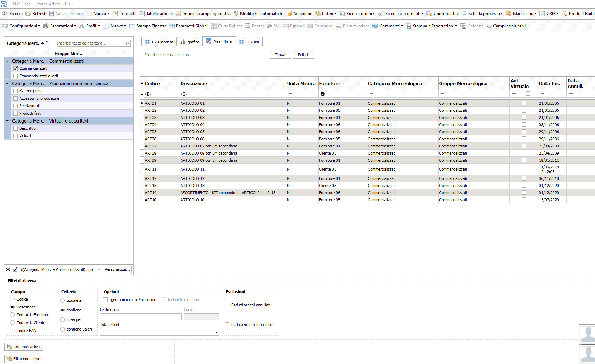Open Campi aggiuntivi in second toolbar
This screenshot has height=364, width=595.
pyautogui.click(x=506, y=26)
